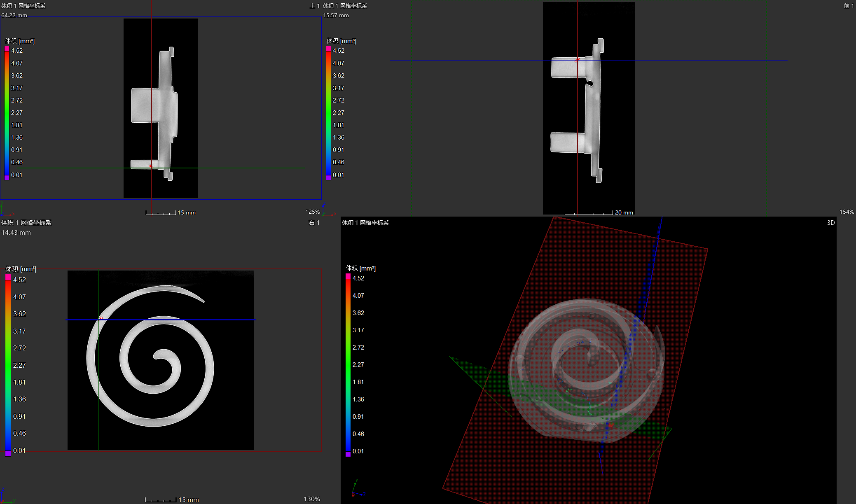The height and width of the screenshot is (504, 856).
Task: Click the 15 mm scale bar under the top view
Action: point(170,212)
